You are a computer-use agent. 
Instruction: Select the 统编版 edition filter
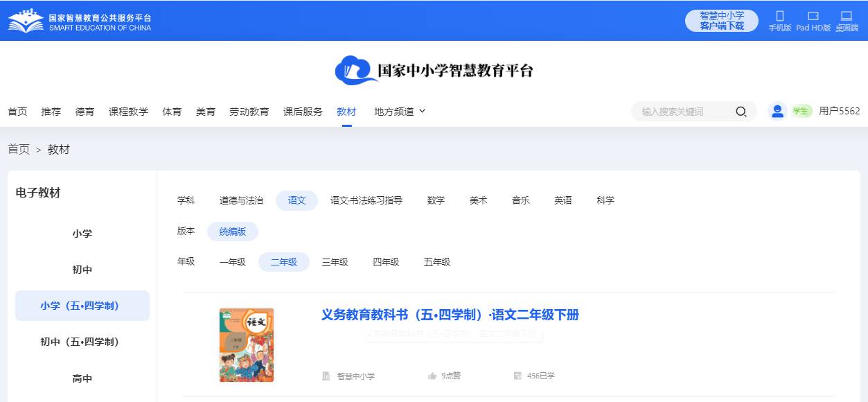pos(233,231)
